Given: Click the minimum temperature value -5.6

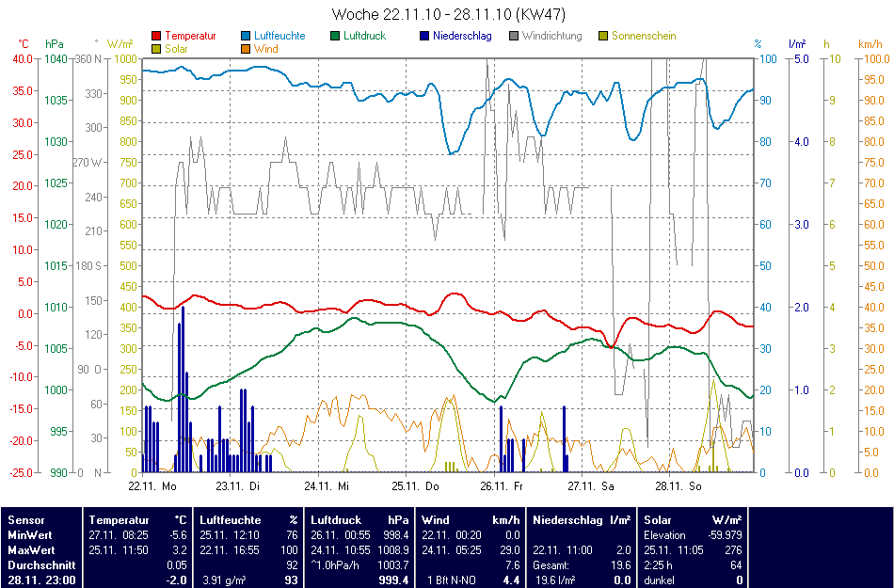Looking at the screenshot, I should [x=179, y=535].
